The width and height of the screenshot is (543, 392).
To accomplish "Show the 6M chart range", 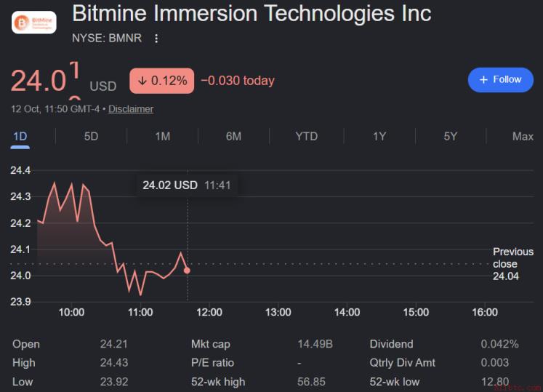I will pyautogui.click(x=233, y=137).
